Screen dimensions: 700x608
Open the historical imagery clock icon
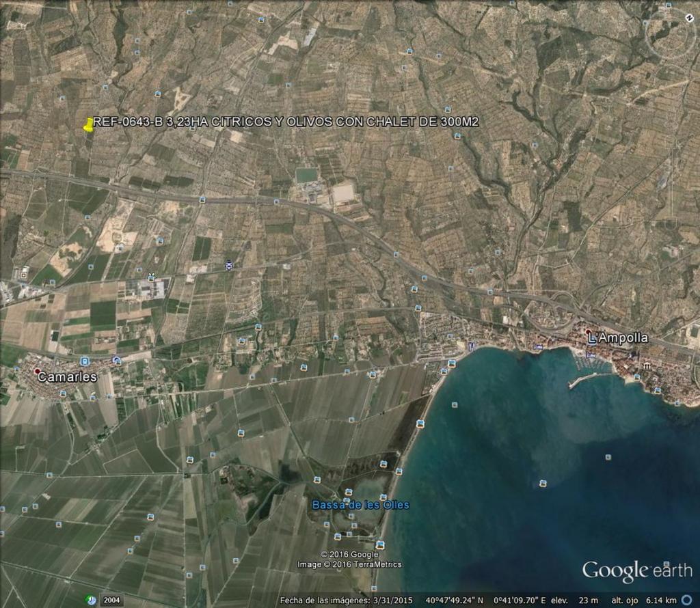point(91,600)
